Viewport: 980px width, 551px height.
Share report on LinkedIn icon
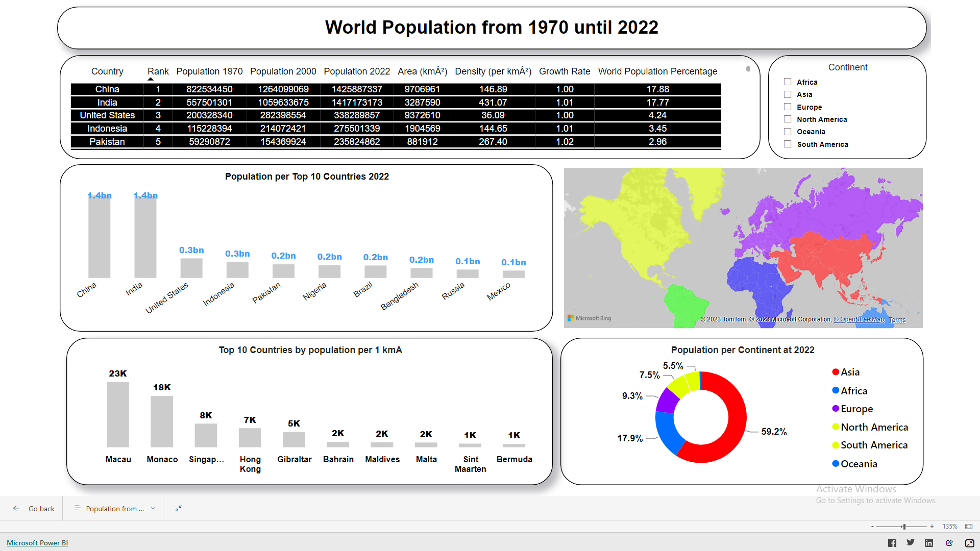click(x=929, y=543)
